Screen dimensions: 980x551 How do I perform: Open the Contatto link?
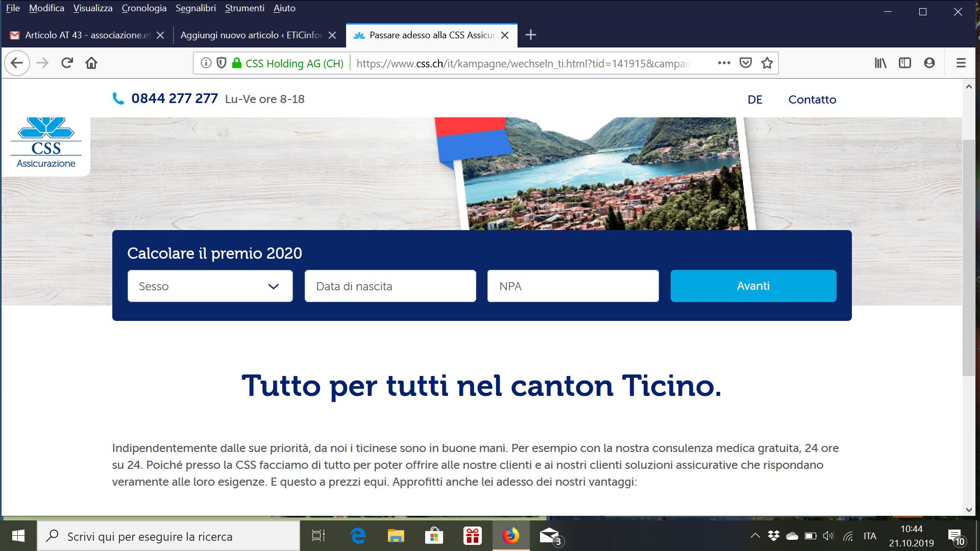click(812, 99)
